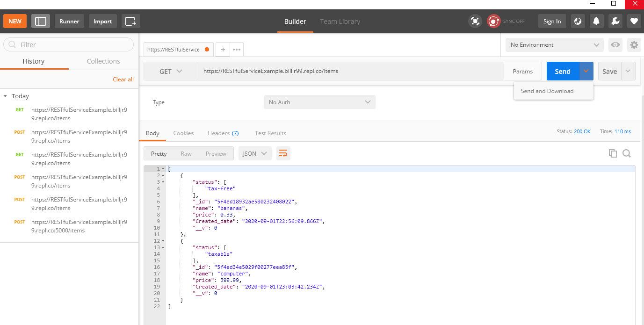Open the response Cookies tab
The height and width of the screenshot is (325, 644).
point(183,133)
